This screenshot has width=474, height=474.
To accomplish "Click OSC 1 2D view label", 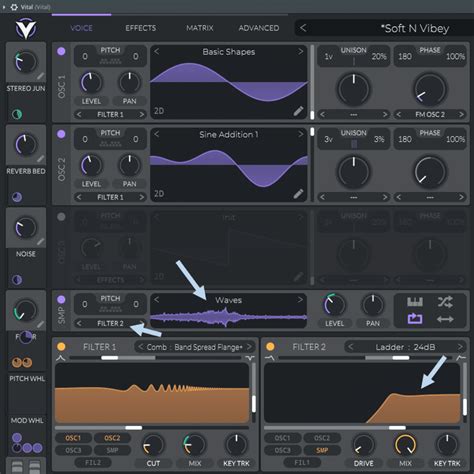I will (159, 111).
